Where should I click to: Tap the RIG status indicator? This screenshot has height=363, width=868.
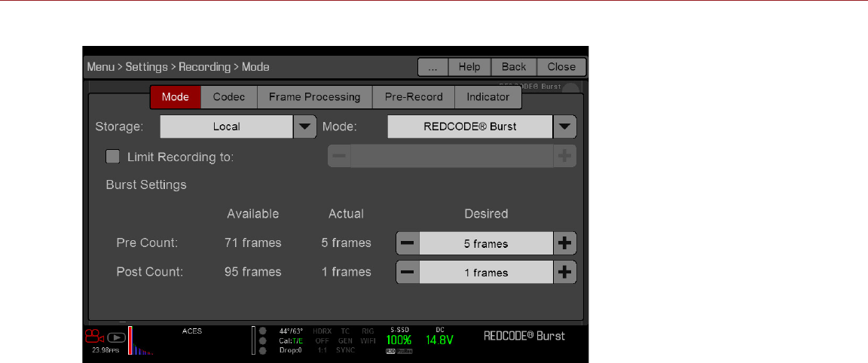368,331
